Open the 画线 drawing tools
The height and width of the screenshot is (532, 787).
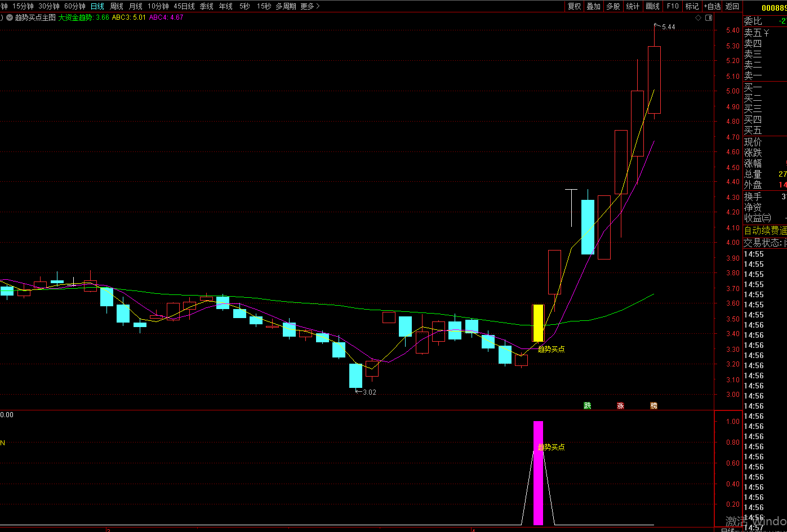click(652, 6)
